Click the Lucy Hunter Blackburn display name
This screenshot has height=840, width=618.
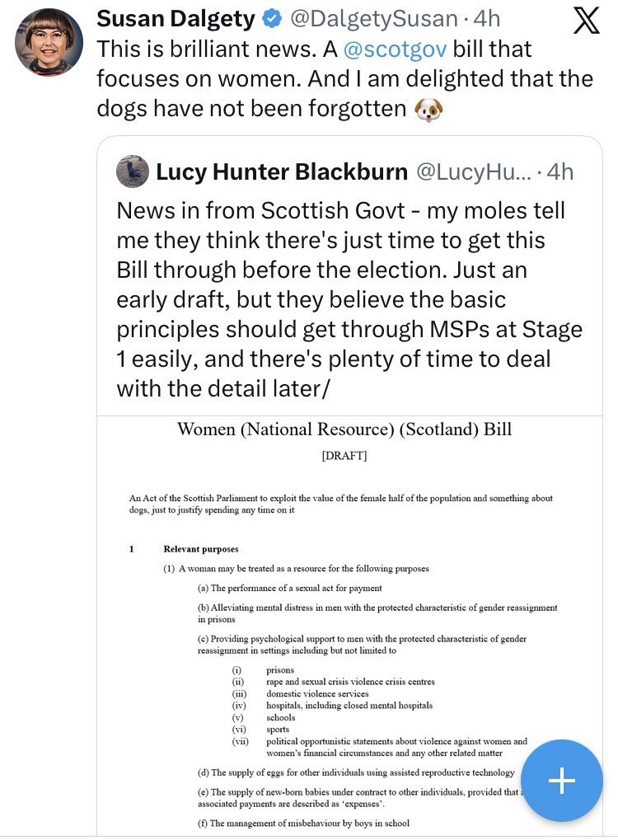(282, 171)
